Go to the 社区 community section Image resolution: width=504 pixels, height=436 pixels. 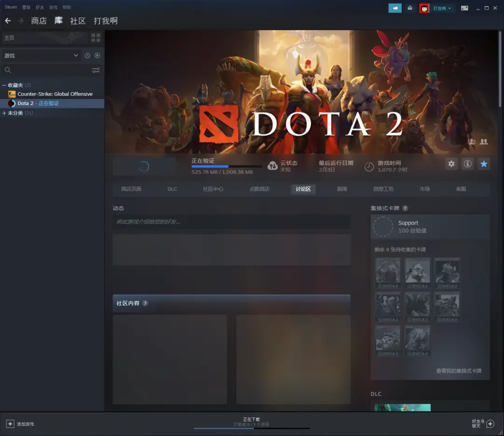coord(78,21)
